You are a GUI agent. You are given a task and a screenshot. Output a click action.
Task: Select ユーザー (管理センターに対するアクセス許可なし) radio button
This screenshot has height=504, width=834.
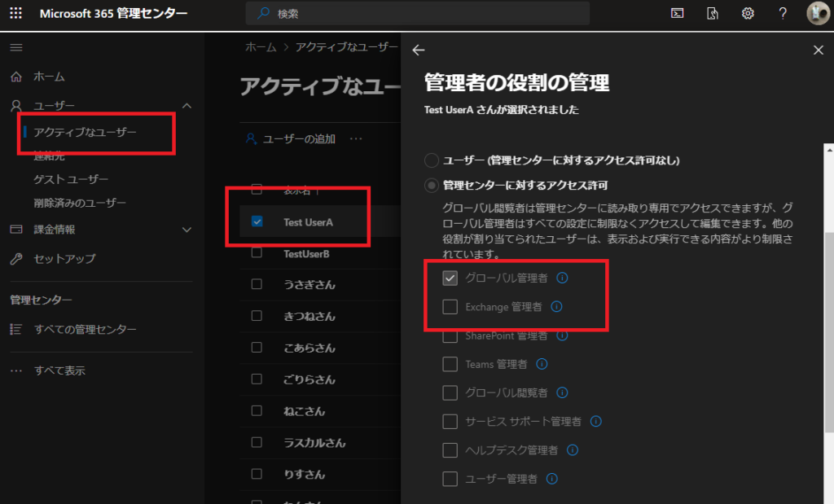[x=432, y=160]
